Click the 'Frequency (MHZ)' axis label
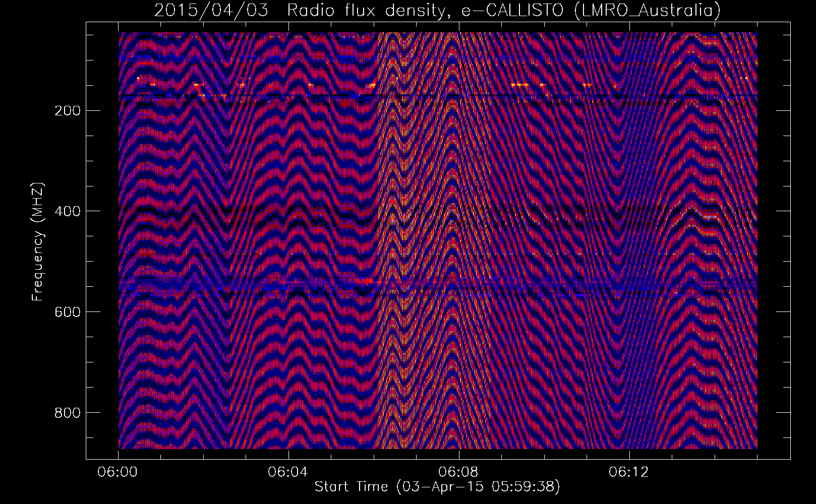This screenshot has width=816, height=504. pos(38,241)
